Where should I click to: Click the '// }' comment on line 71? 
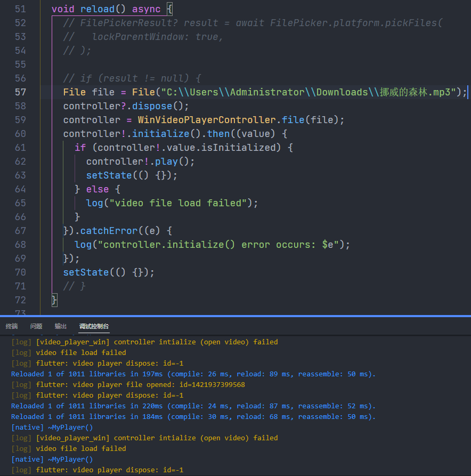tap(75, 286)
